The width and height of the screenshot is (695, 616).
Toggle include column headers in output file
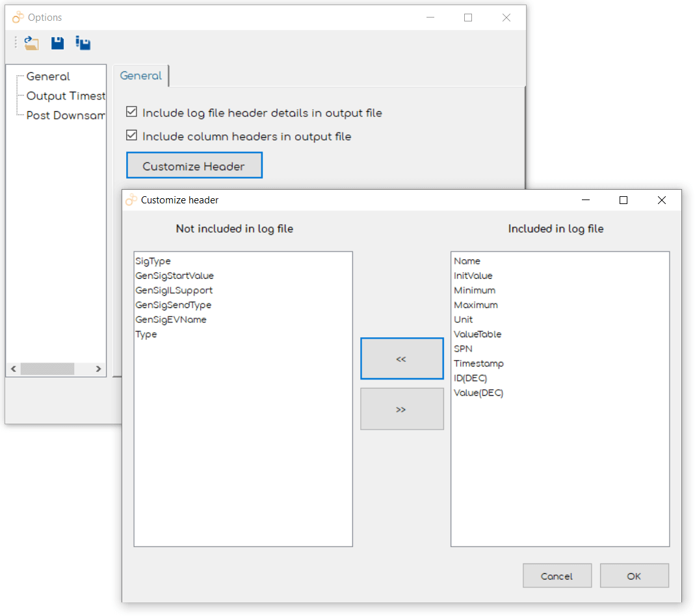point(131,135)
